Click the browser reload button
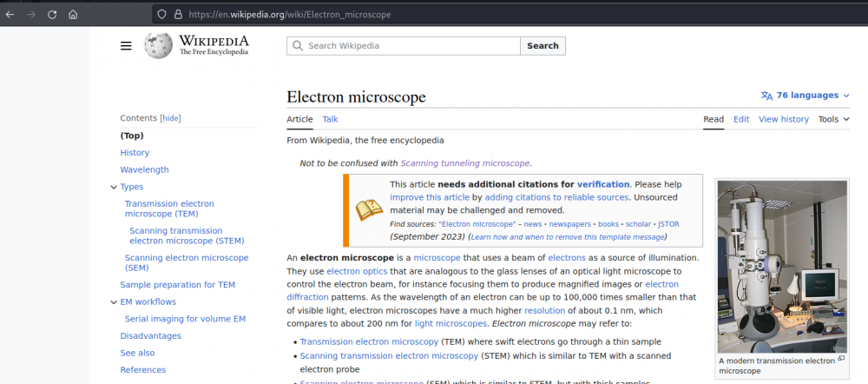868x384 pixels. (x=52, y=15)
